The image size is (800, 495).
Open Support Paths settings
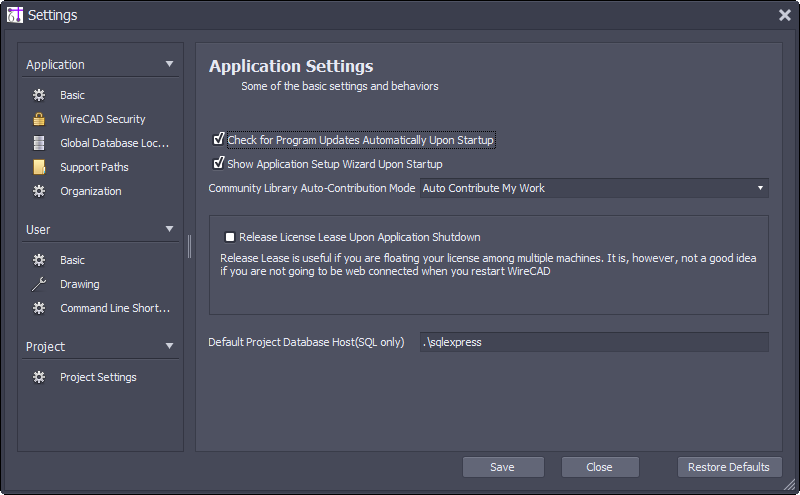pos(94,167)
